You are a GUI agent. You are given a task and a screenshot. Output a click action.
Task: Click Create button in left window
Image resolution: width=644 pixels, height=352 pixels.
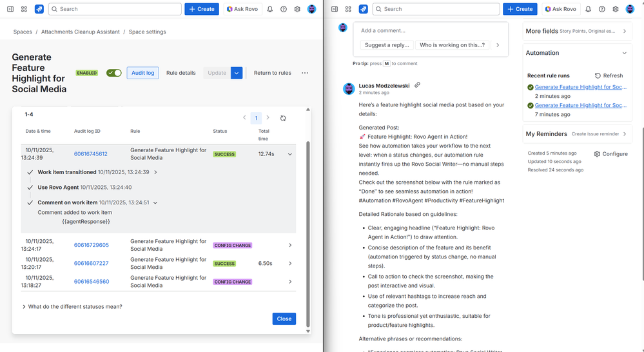[202, 9]
